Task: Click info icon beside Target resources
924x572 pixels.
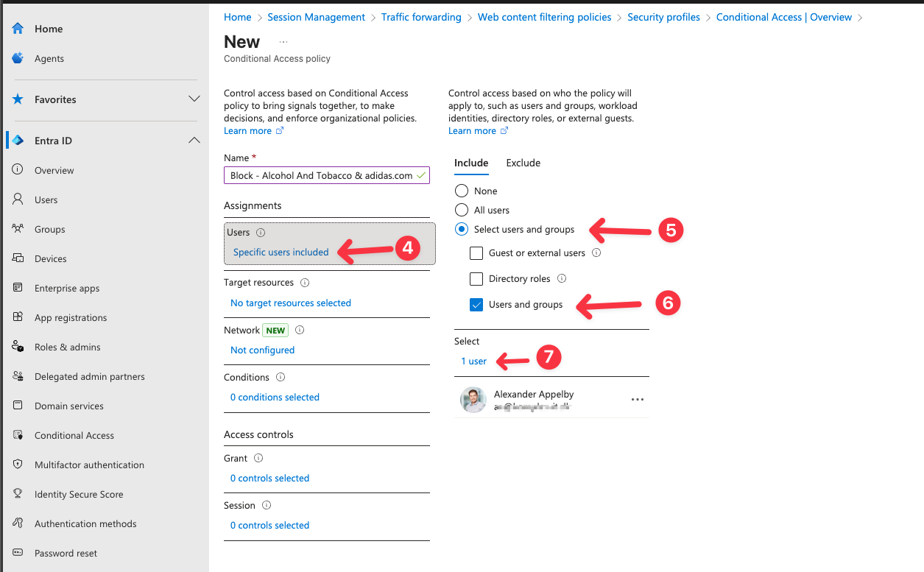Action: pyautogui.click(x=305, y=283)
